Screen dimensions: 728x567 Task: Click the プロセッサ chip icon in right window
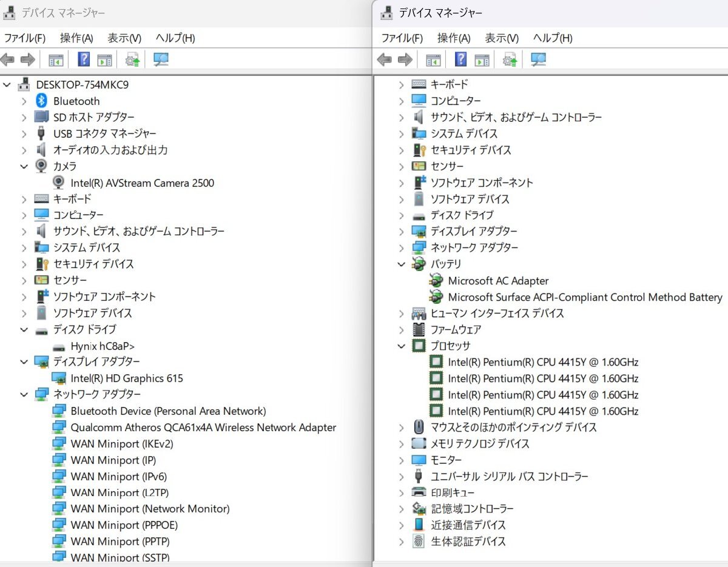(x=419, y=346)
